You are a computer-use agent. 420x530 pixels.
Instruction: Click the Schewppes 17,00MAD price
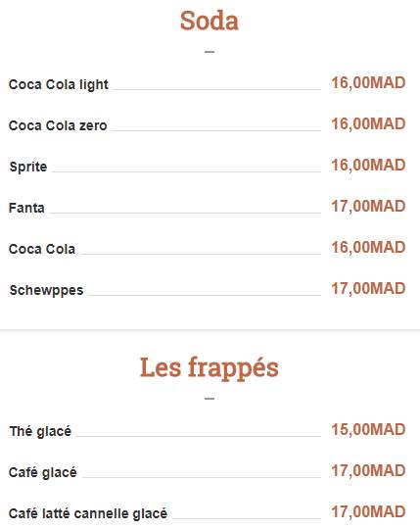tap(368, 289)
